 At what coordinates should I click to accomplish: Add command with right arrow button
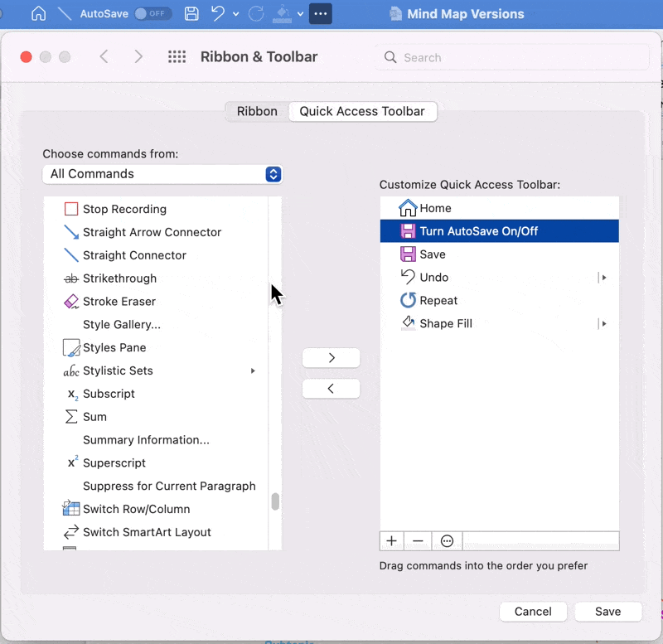(331, 358)
